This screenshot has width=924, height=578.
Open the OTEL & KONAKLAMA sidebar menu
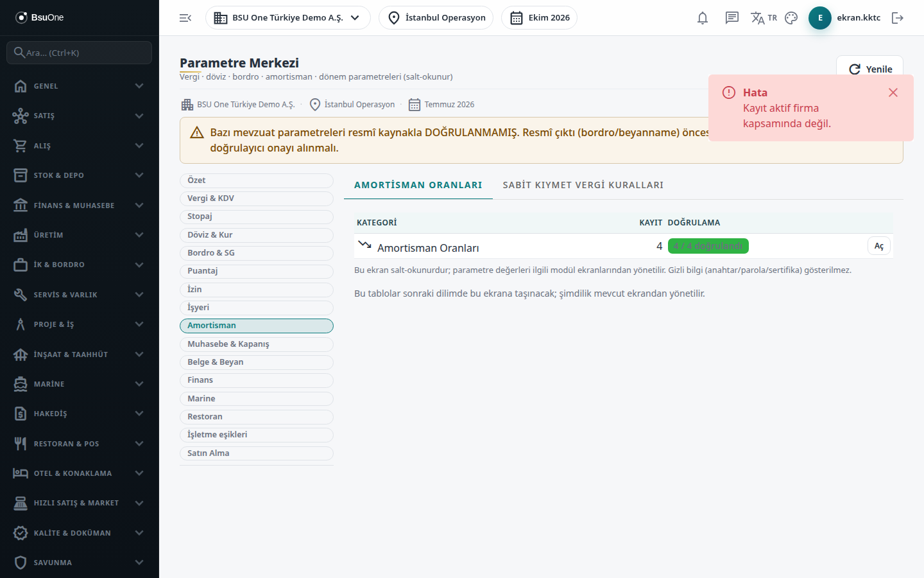[x=80, y=473]
